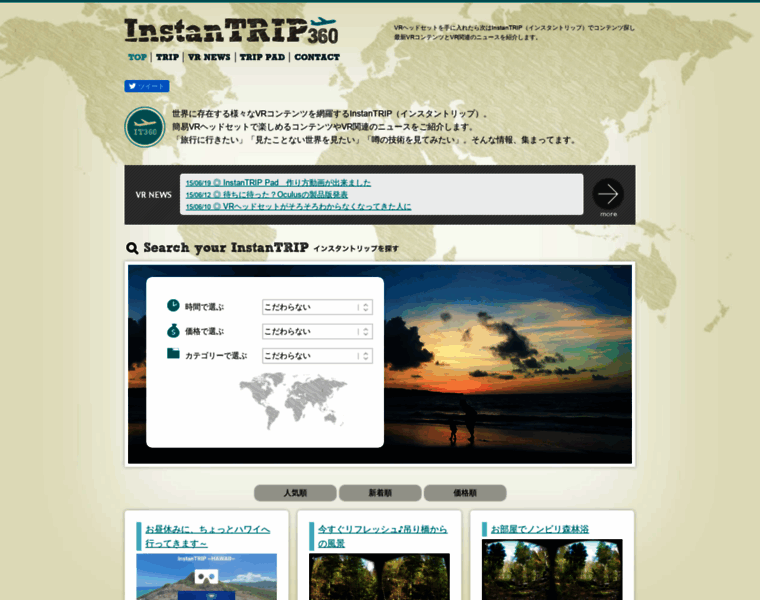760x600 pixels.
Task: Click the 'Search your InstanTRIP' heading
Action: (226, 248)
